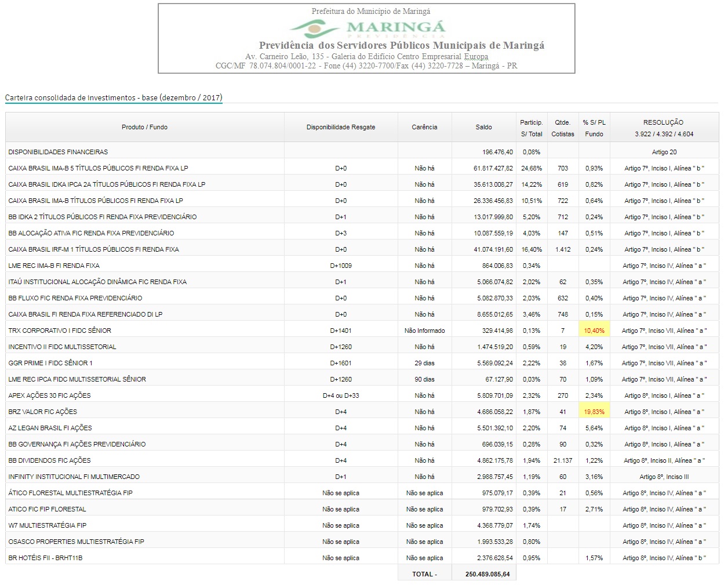Click the 'Carência' column header
724x588 pixels.
(424, 127)
